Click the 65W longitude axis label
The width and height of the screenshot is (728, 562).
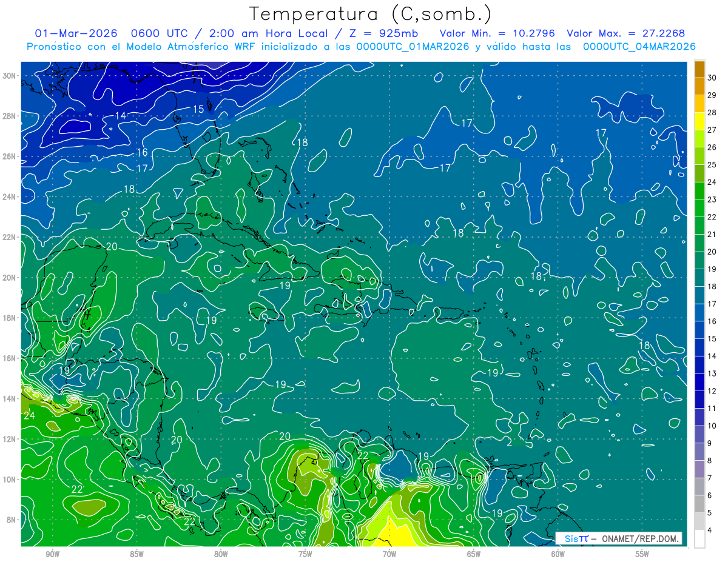point(474,554)
